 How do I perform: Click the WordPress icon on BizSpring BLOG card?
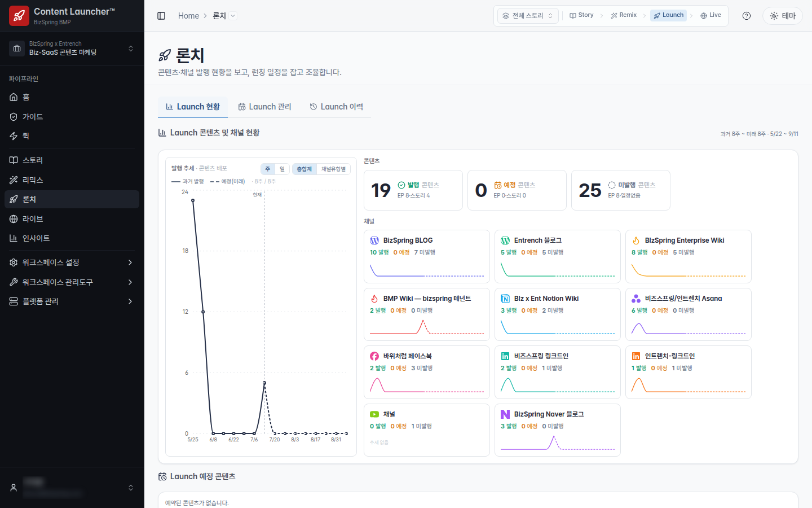pos(374,240)
